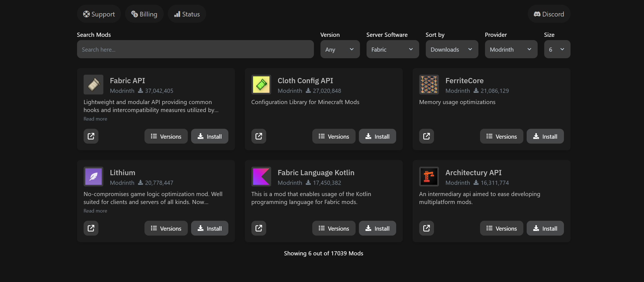This screenshot has width=644, height=282.
Task: View Versions of Architectury API
Action: tap(502, 228)
